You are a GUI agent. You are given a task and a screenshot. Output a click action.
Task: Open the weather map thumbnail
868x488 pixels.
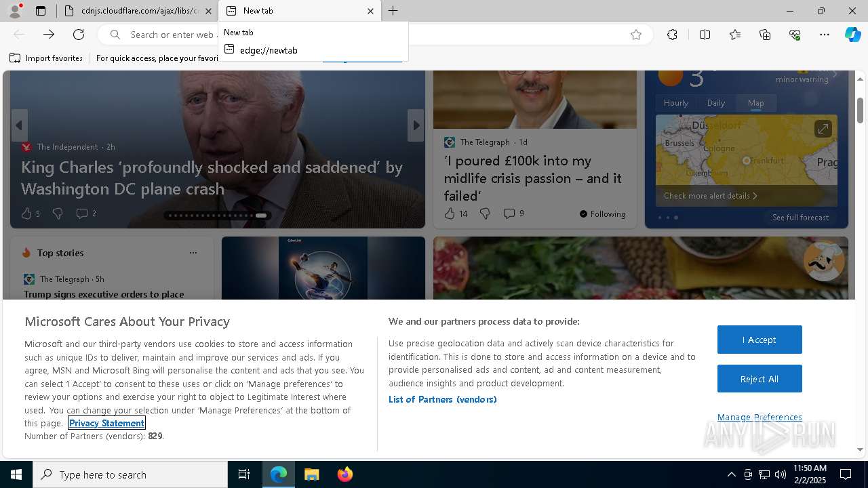pyautogui.click(x=746, y=160)
